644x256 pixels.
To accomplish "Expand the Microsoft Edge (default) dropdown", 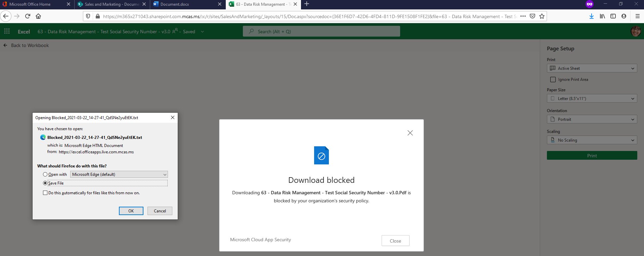I will pyautogui.click(x=119, y=174).
